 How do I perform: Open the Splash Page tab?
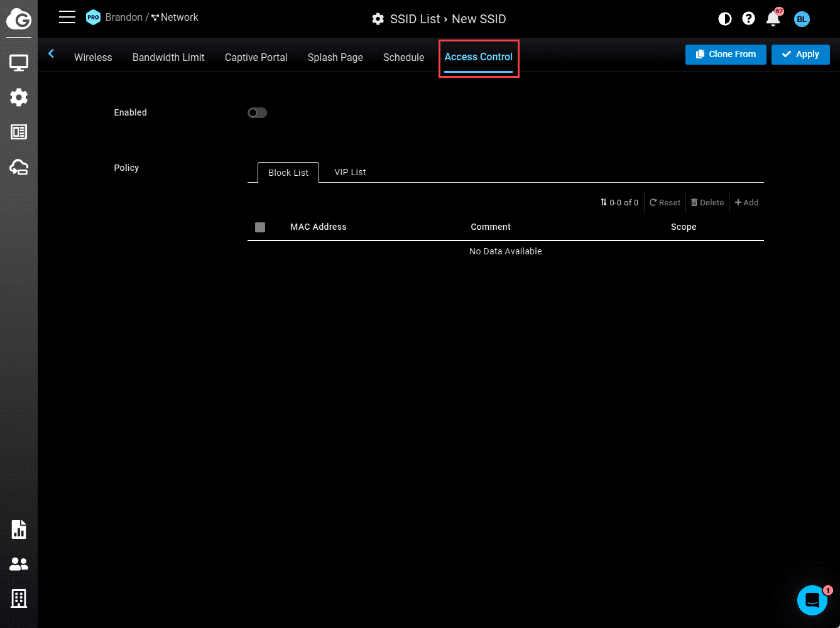pyautogui.click(x=335, y=57)
